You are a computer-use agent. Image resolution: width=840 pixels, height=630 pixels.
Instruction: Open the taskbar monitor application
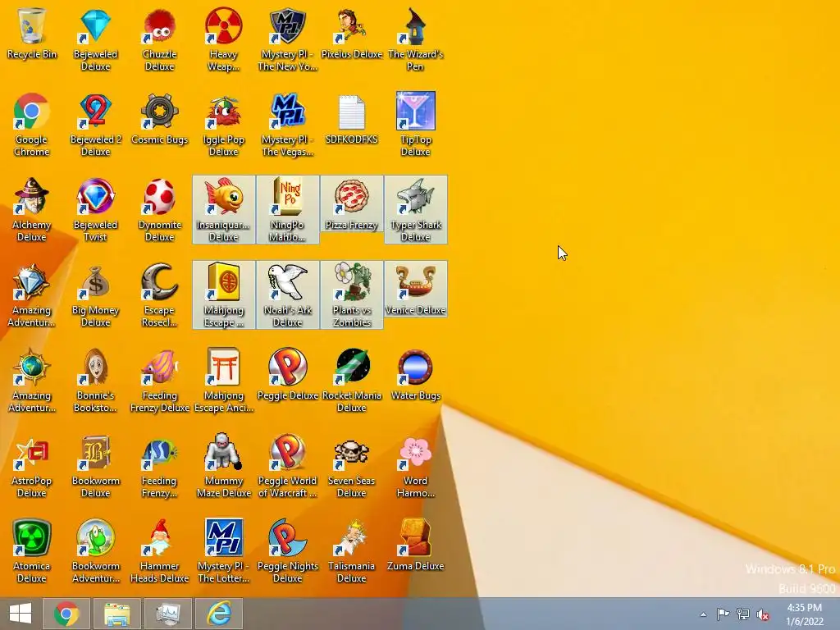167,614
